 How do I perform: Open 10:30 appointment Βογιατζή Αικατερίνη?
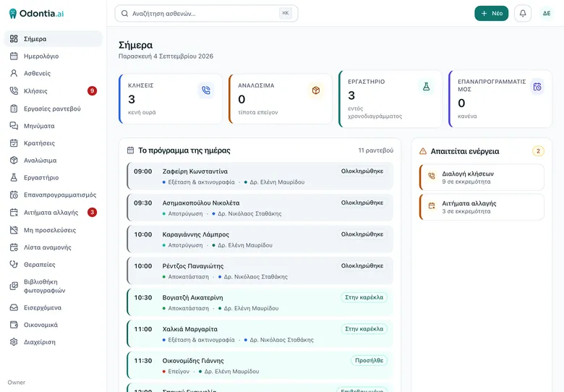tap(260, 302)
